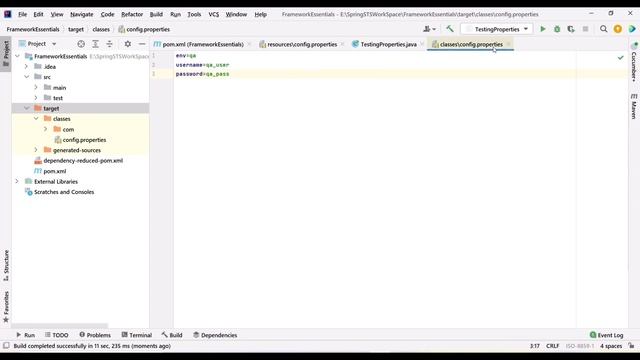Hide the Project tool window
Image resolution: width=640 pixels, height=360 pixels.
click(142, 44)
